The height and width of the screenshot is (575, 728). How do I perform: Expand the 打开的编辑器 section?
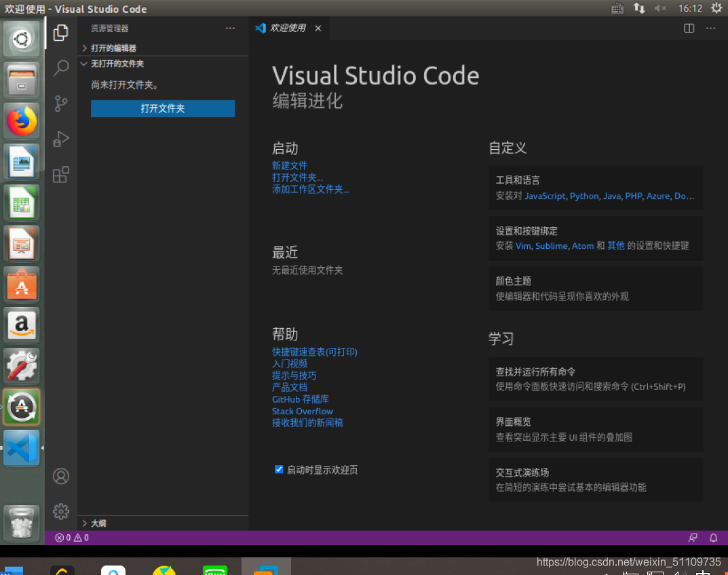(163, 47)
